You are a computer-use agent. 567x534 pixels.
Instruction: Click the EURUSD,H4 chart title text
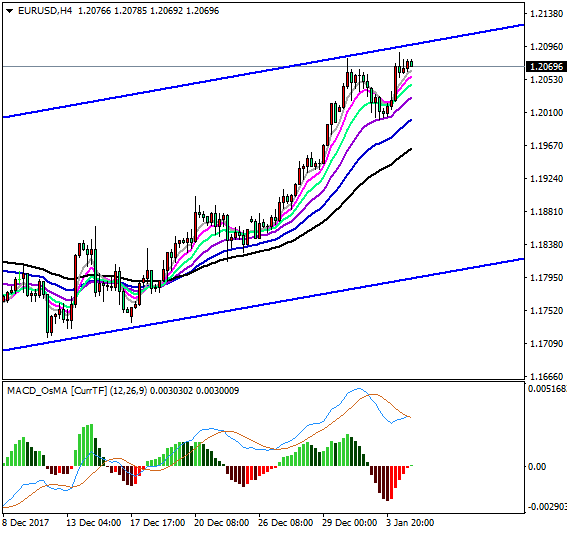coord(45,11)
